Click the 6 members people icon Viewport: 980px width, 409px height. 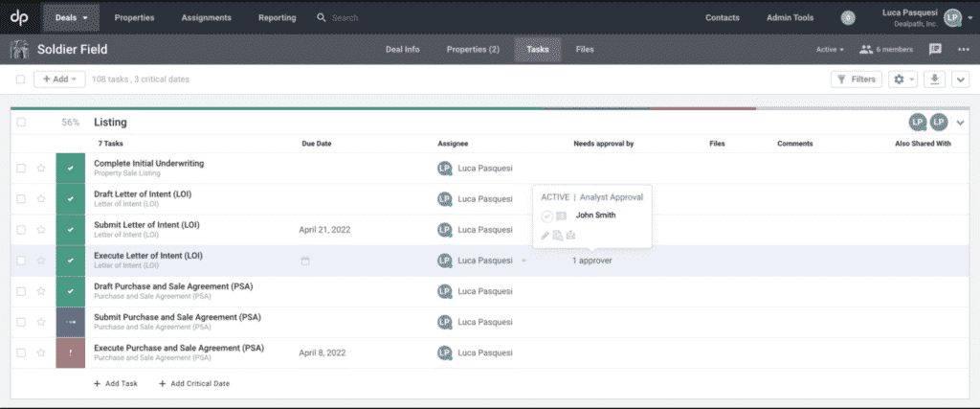(x=865, y=50)
